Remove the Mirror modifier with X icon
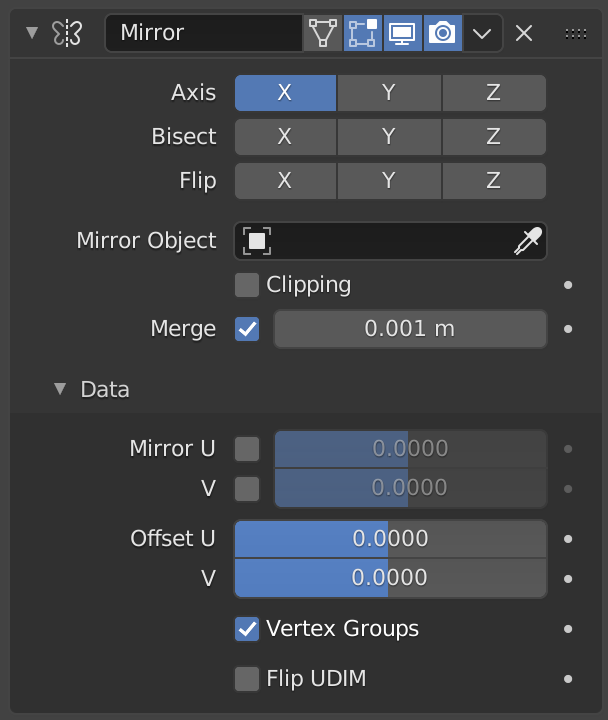 click(523, 33)
